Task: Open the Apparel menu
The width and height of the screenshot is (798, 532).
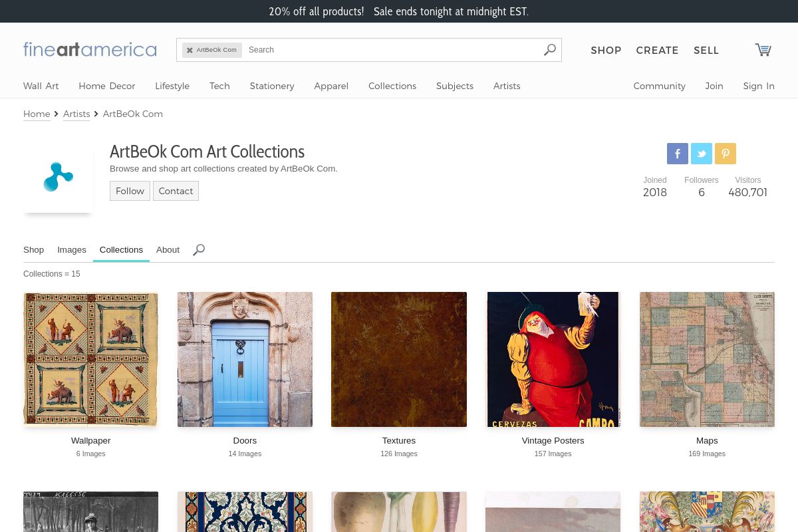Action: 331,86
